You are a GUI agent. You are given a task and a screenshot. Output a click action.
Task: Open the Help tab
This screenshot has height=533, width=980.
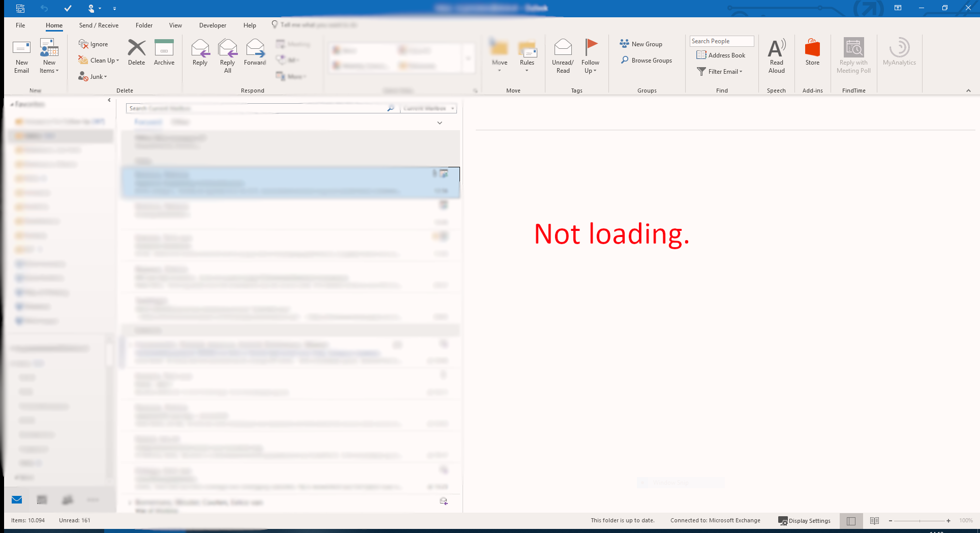(x=250, y=25)
